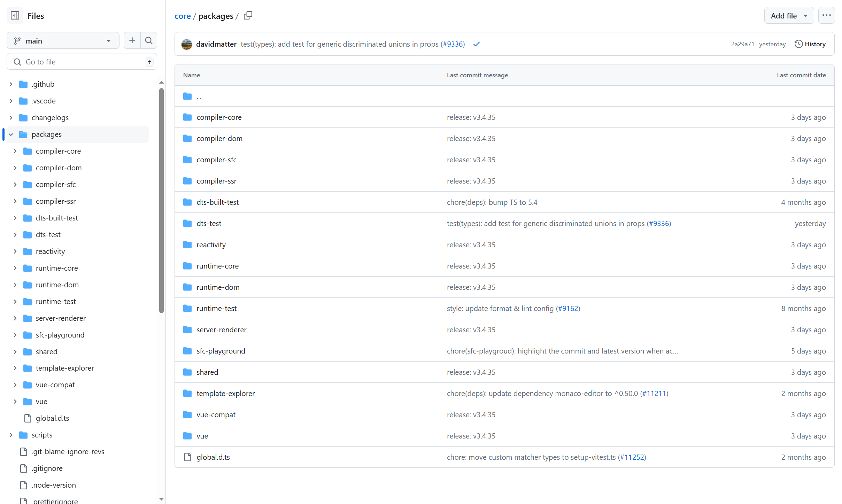Click davidmatter's avatar image
Viewport: 842px width, 504px height.
187,44
